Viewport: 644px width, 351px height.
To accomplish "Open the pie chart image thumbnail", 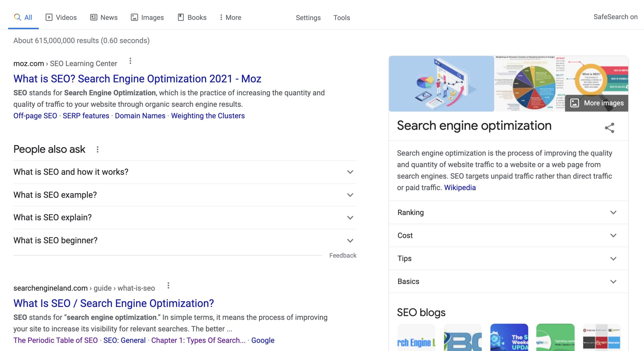I will 525,84.
